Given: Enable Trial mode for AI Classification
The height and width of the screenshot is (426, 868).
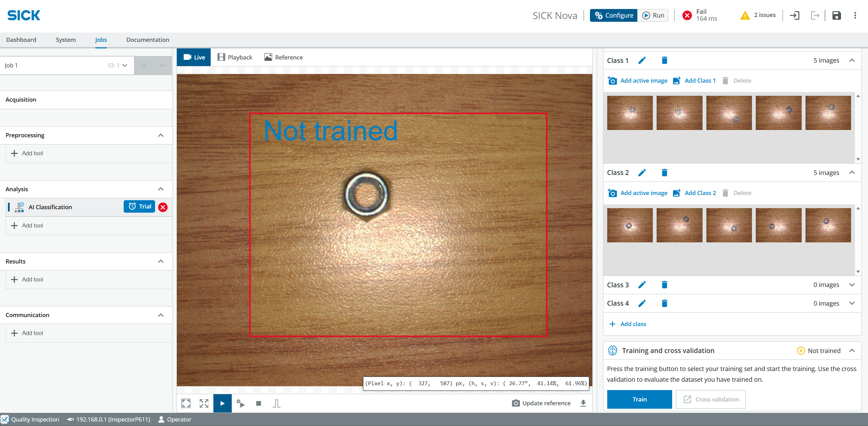Looking at the screenshot, I should click(139, 206).
